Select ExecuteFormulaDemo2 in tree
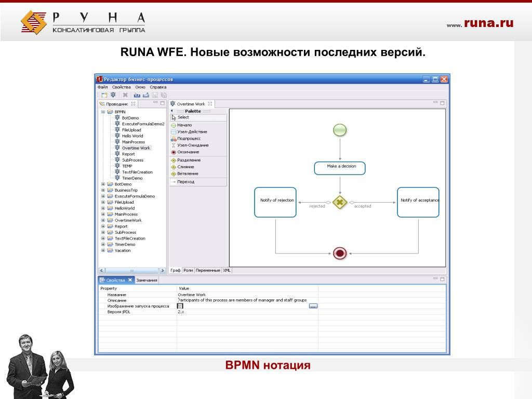Image resolution: width=532 pixels, height=399 pixels. pos(143,124)
